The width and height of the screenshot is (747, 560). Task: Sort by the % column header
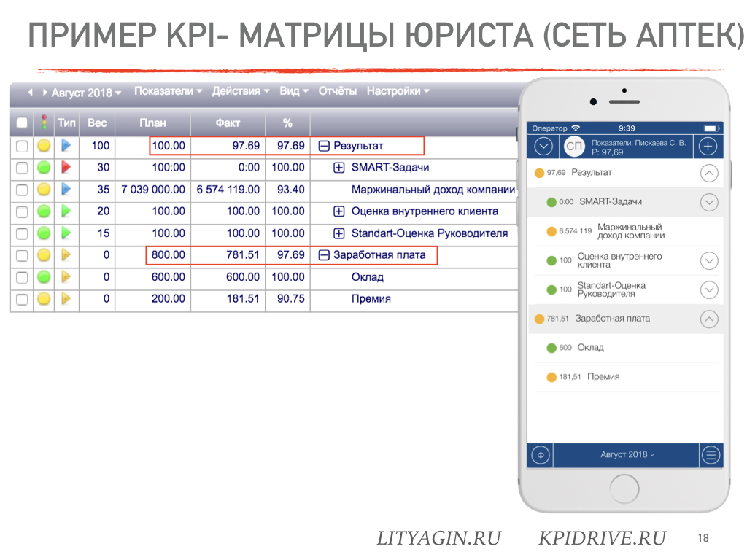pos(287,122)
